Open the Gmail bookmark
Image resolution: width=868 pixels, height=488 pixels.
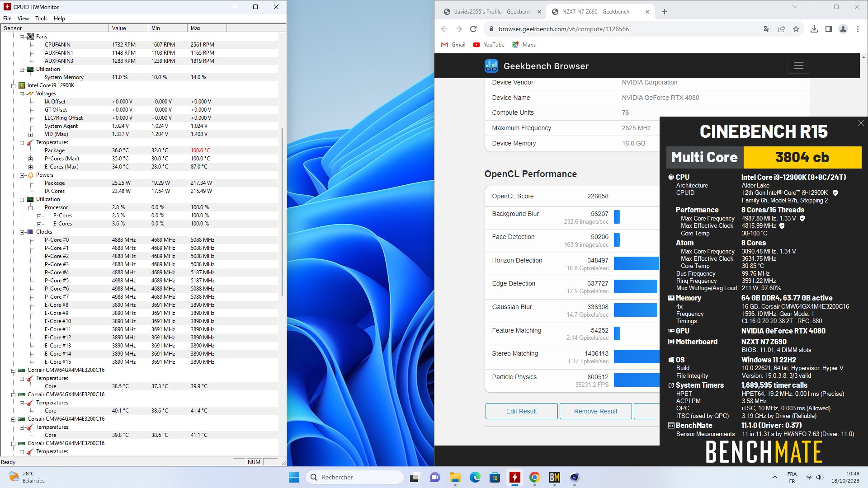point(453,45)
